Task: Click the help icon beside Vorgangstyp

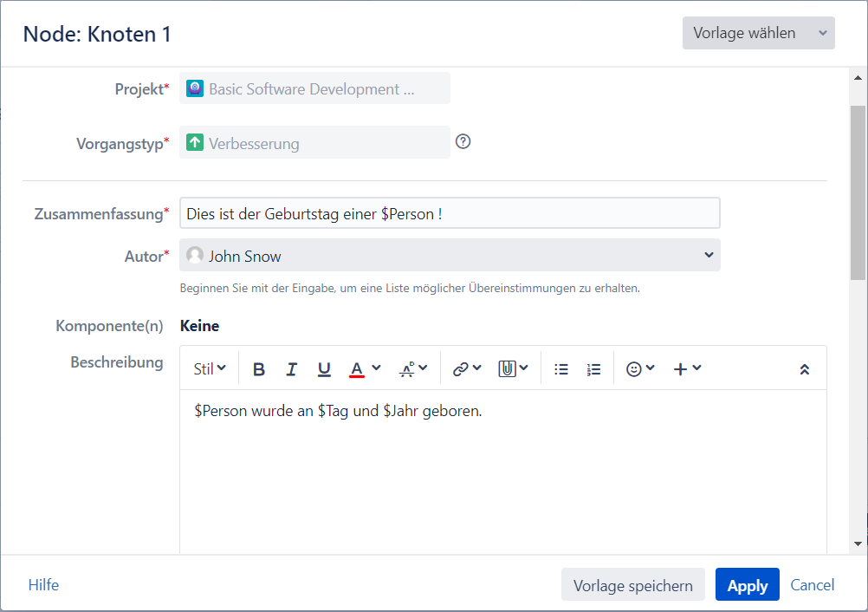Action: pos(463,142)
